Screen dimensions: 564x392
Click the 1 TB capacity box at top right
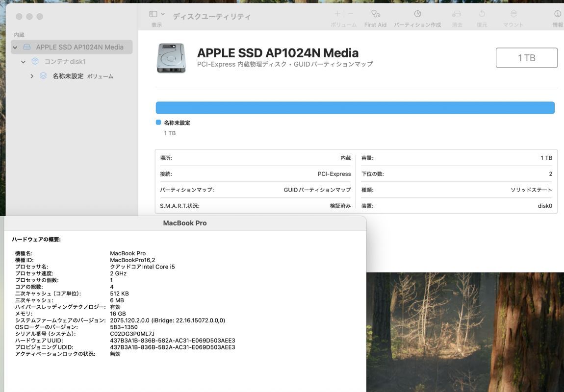point(527,58)
